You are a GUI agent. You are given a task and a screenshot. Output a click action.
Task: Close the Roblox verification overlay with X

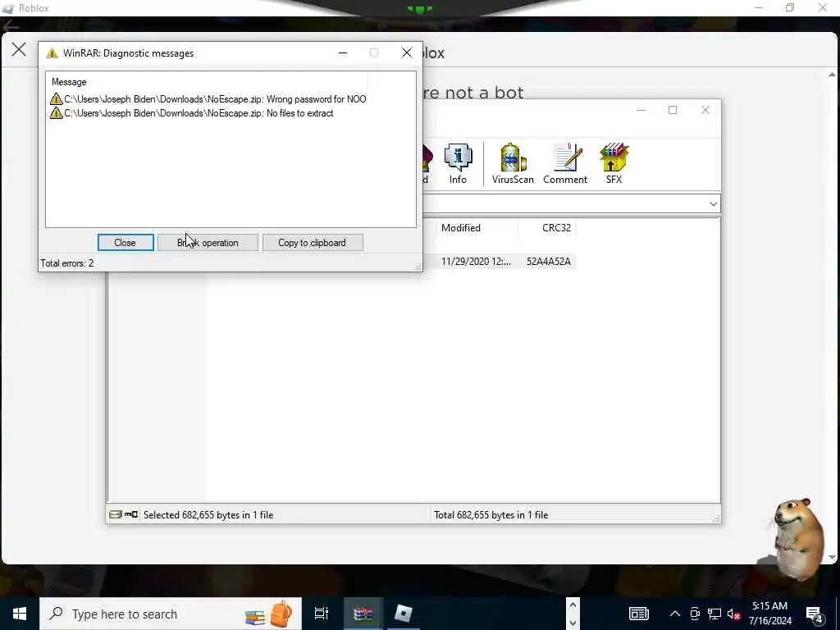point(19,50)
